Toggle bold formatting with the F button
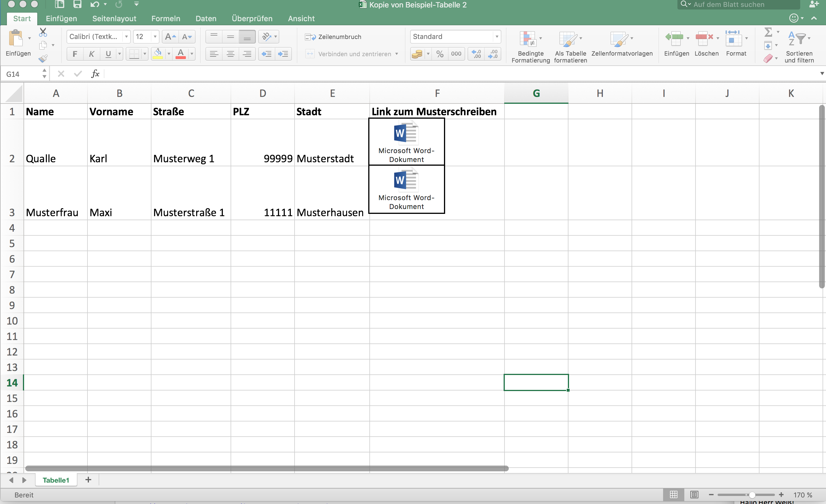This screenshot has height=504, width=826. click(x=75, y=54)
